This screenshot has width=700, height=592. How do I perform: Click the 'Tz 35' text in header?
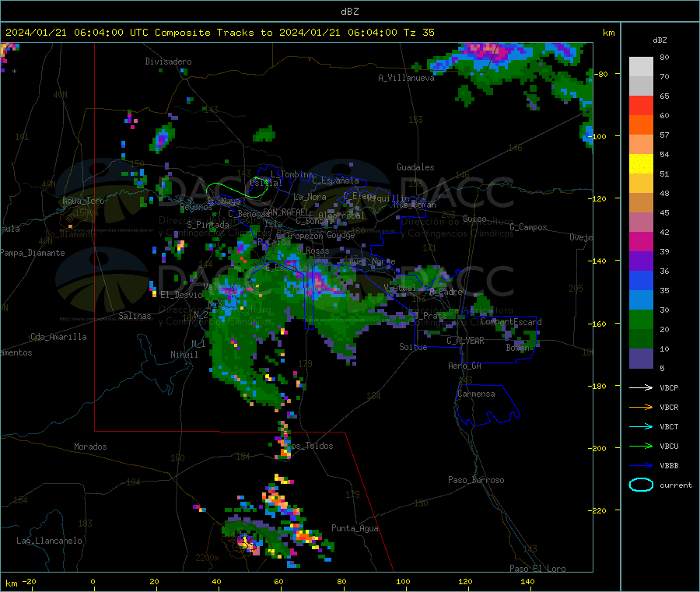pos(418,33)
